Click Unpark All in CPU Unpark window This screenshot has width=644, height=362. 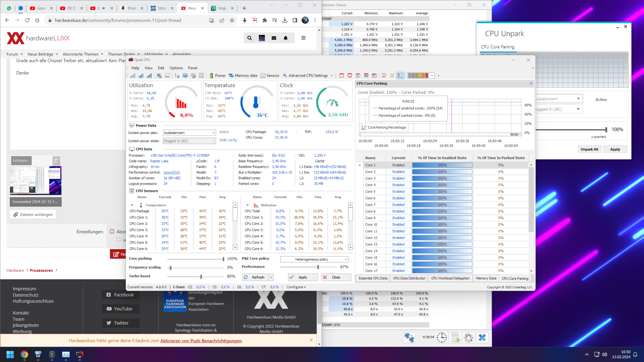pos(589,149)
